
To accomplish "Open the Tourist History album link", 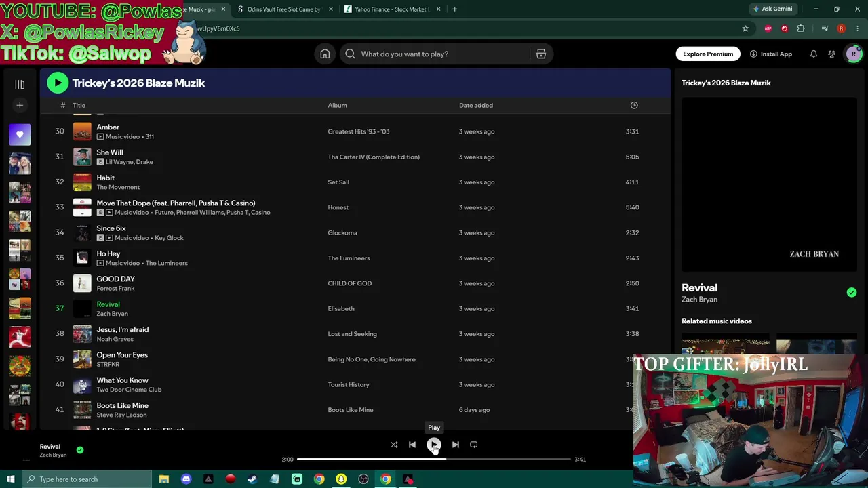I will coord(349,385).
